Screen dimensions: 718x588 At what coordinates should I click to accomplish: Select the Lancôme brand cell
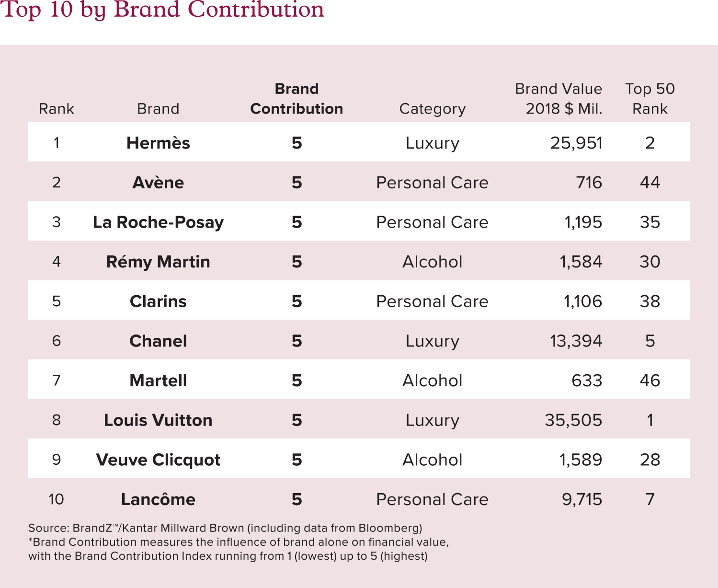[158, 499]
